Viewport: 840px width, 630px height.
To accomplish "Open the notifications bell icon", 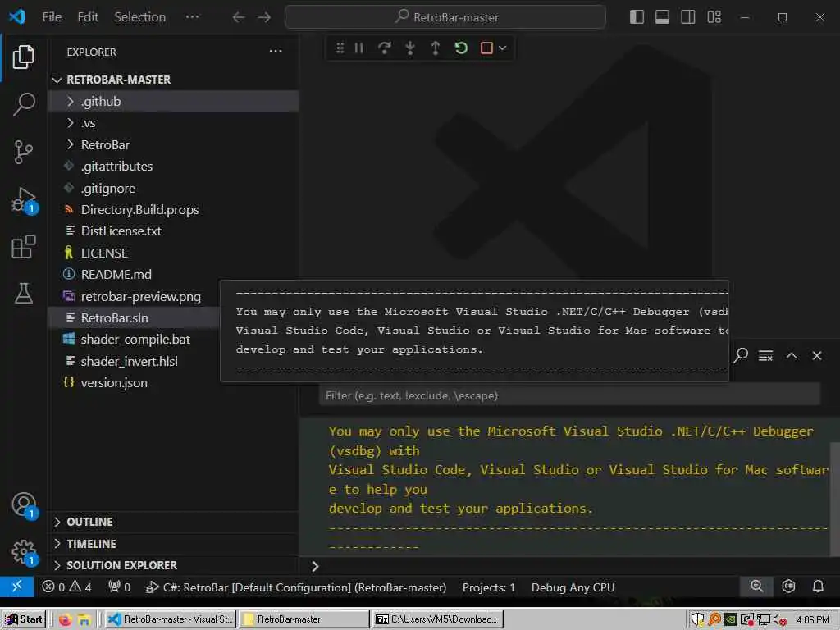I will (x=818, y=587).
